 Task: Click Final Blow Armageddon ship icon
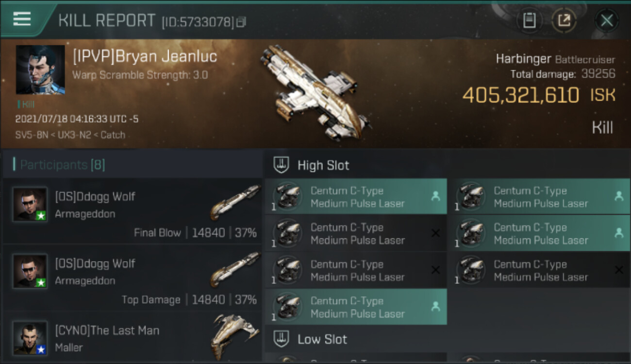235,201
